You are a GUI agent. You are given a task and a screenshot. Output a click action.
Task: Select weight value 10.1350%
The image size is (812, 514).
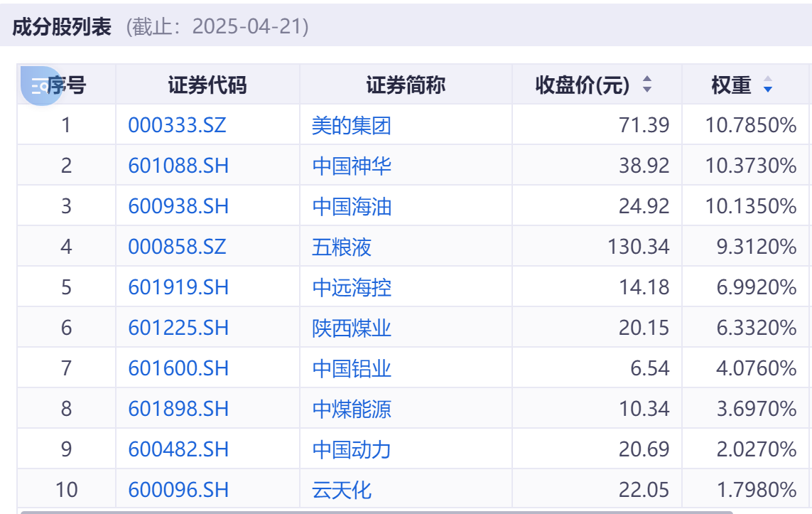click(x=751, y=206)
